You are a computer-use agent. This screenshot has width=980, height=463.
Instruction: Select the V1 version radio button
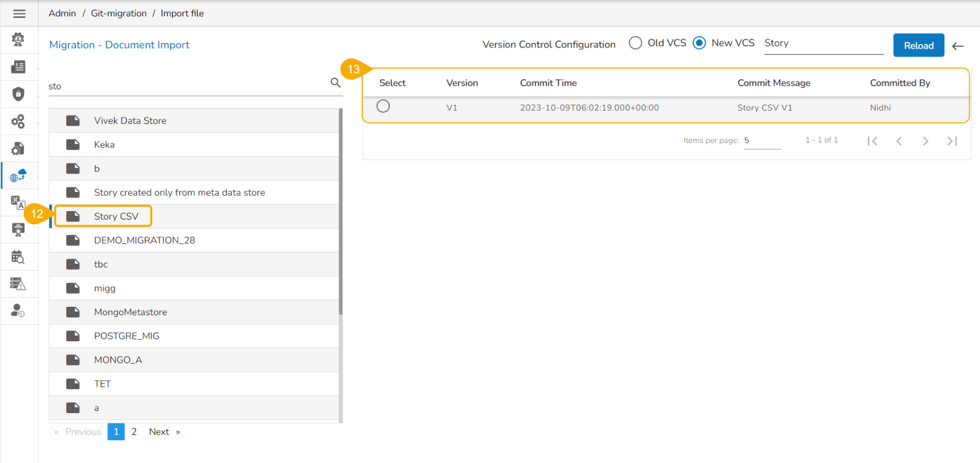click(383, 106)
